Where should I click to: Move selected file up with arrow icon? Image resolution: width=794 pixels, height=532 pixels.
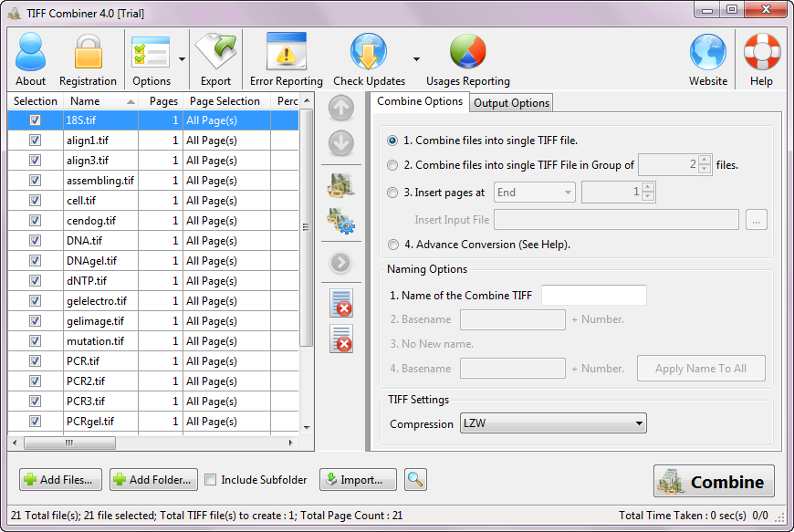[340, 108]
